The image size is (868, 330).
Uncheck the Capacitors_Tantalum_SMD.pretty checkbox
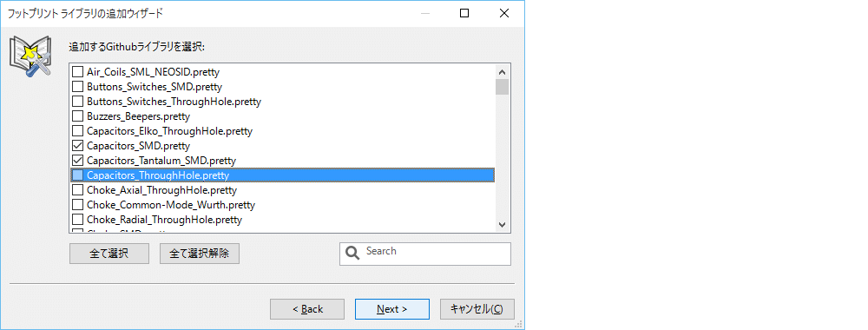77,162
